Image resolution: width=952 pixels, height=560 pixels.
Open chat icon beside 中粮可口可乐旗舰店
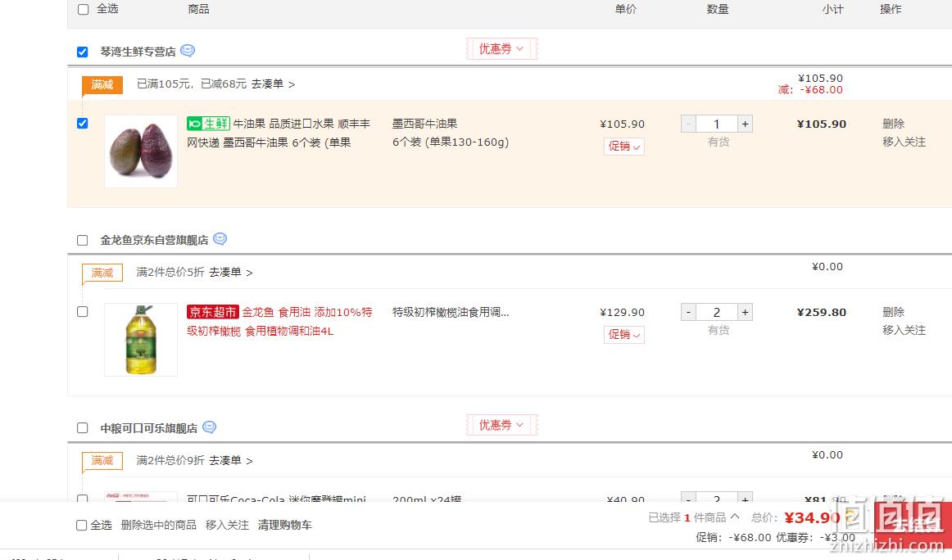click(210, 427)
